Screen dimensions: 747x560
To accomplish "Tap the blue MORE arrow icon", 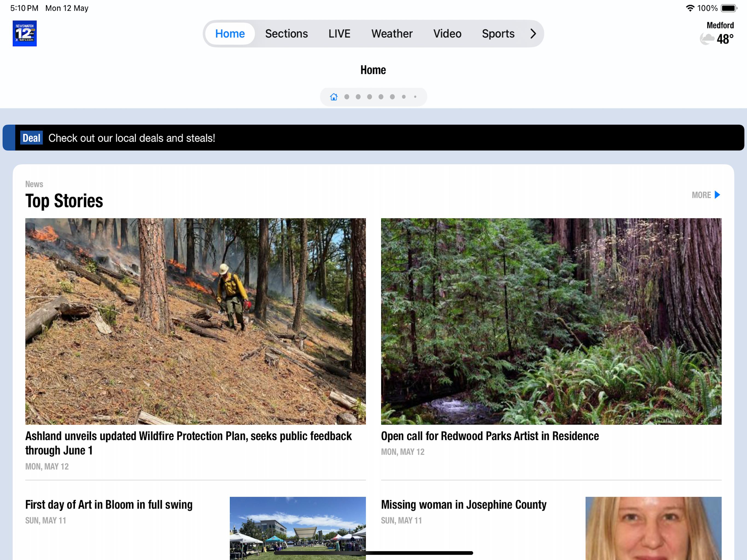I will pos(717,195).
